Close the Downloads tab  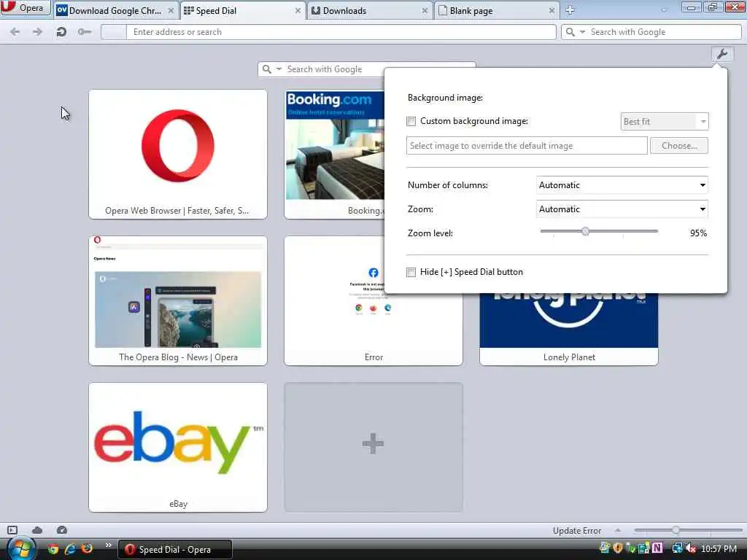425,10
